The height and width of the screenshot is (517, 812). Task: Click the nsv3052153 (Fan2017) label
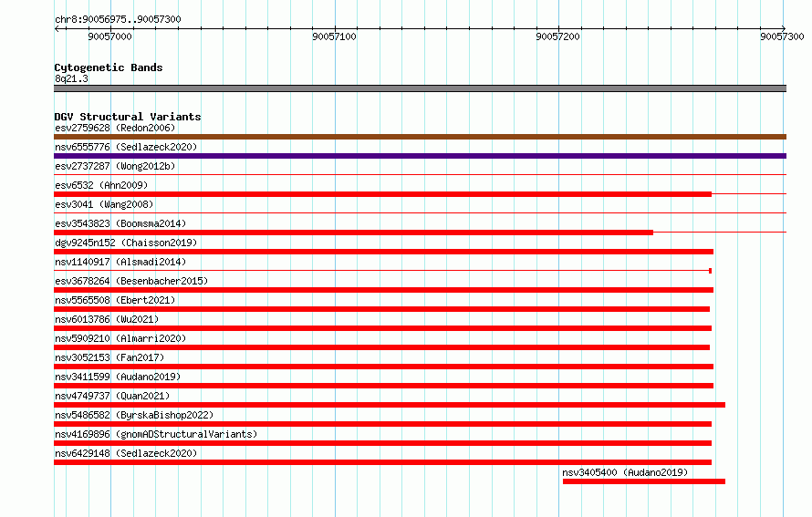tap(109, 357)
